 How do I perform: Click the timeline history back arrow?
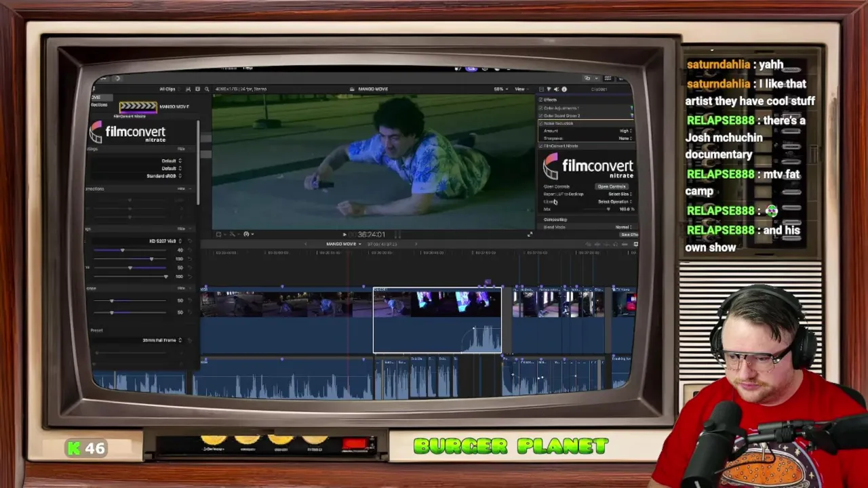[306, 244]
